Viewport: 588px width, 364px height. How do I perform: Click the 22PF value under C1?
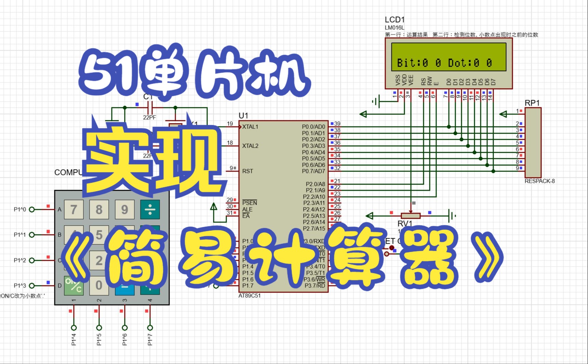pos(149,118)
